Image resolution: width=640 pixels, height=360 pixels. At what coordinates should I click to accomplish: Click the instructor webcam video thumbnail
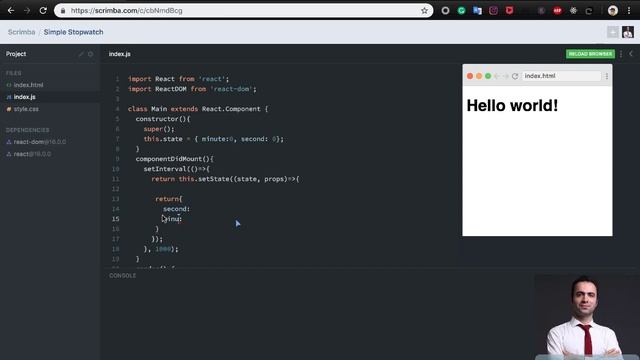tap(587, 317)
